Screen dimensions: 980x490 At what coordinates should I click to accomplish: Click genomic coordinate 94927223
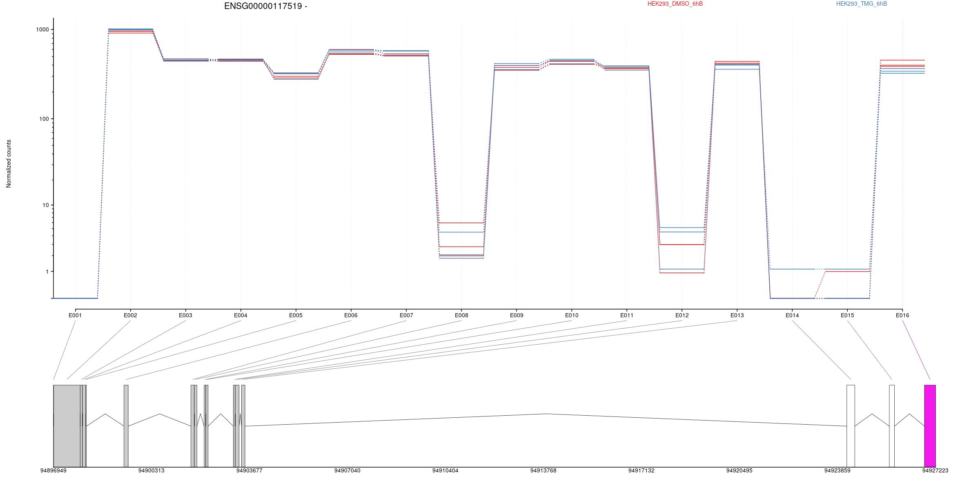(935, 470)
